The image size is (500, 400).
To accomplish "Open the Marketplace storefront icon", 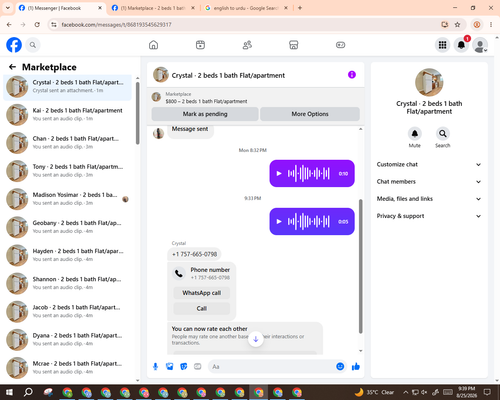I will click(x=294, y=45).
